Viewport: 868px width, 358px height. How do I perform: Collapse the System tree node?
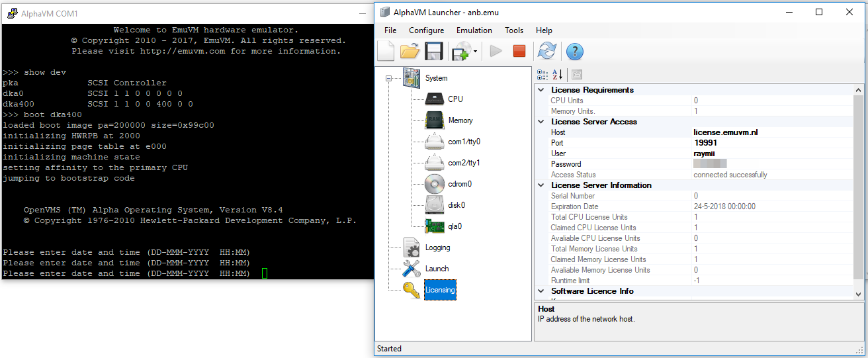click(x=388, y=78)
